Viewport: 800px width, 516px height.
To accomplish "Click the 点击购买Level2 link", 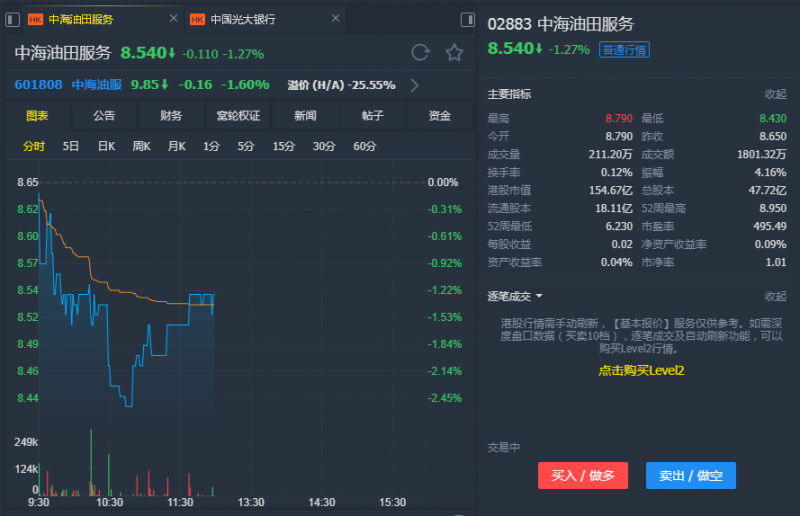I will (640, 370).
